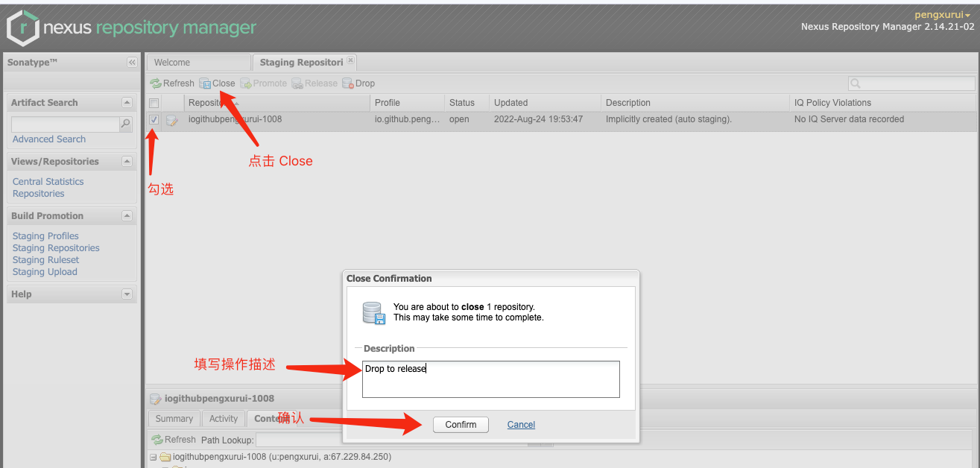Select the iogithubpengxurui-1008 repository name cell
This screenshot has height=468, width=980.
click(x=276, y=119)
